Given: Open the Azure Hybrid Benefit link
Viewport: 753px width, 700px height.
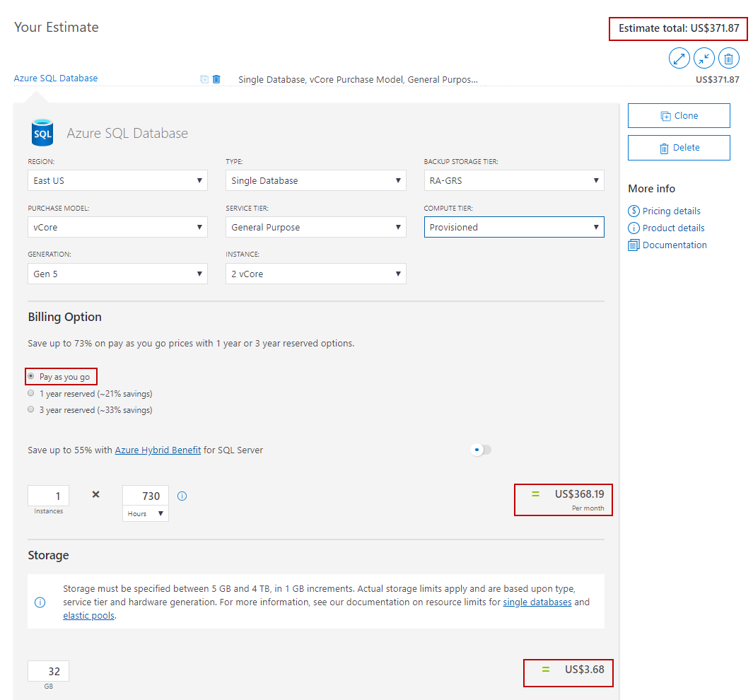Looking at the screenshot, I should (x=158, y=450).
